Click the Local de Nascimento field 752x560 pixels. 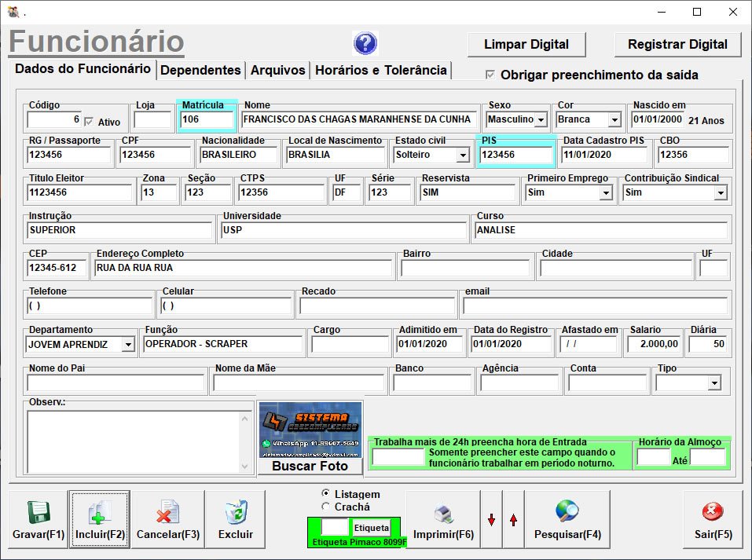(x=336, y=155)
